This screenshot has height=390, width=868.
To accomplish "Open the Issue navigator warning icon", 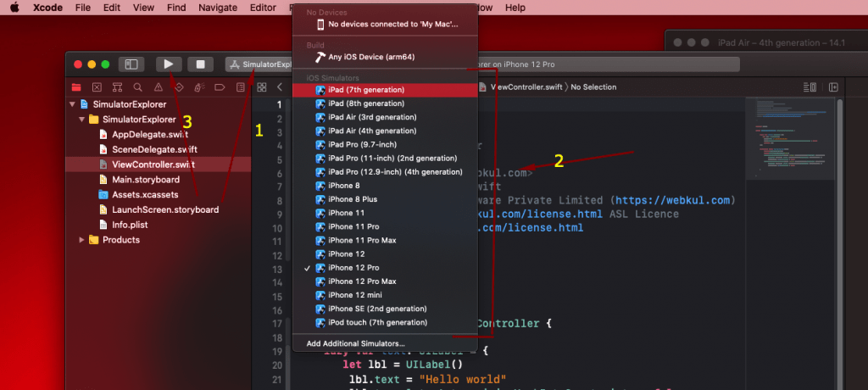I will tap(159, 87).
